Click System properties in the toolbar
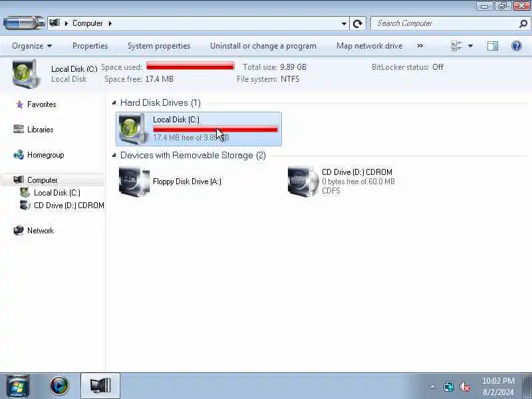The width and height of the screenshot is (532, 399). pyautogui.click(x=159, y=46)
